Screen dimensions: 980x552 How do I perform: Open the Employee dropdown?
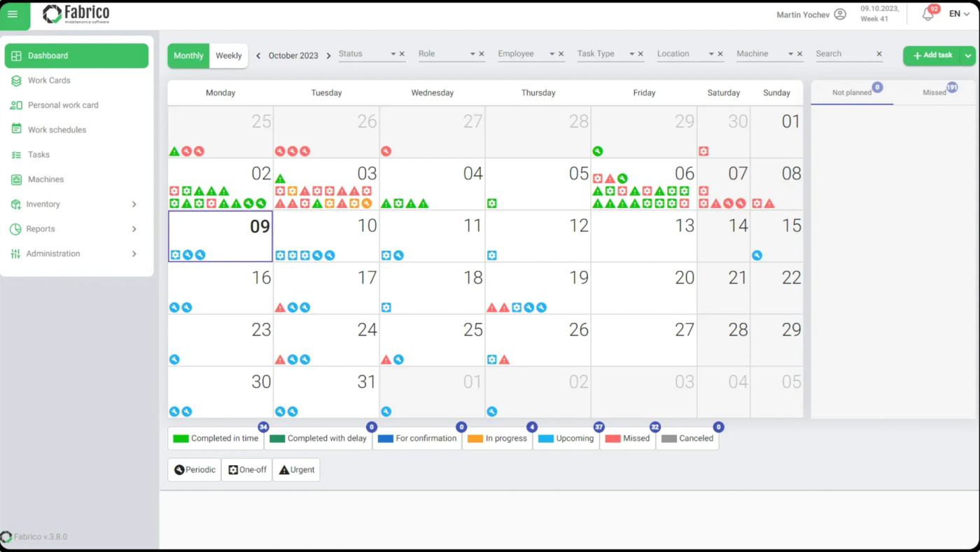(x=552, y=54)
